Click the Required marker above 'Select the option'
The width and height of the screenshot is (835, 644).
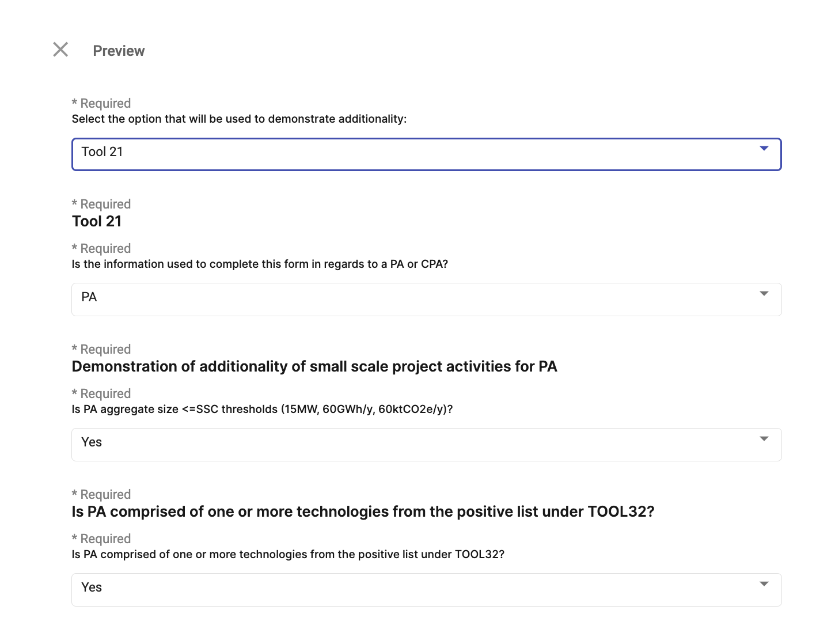tap(101, 103)
